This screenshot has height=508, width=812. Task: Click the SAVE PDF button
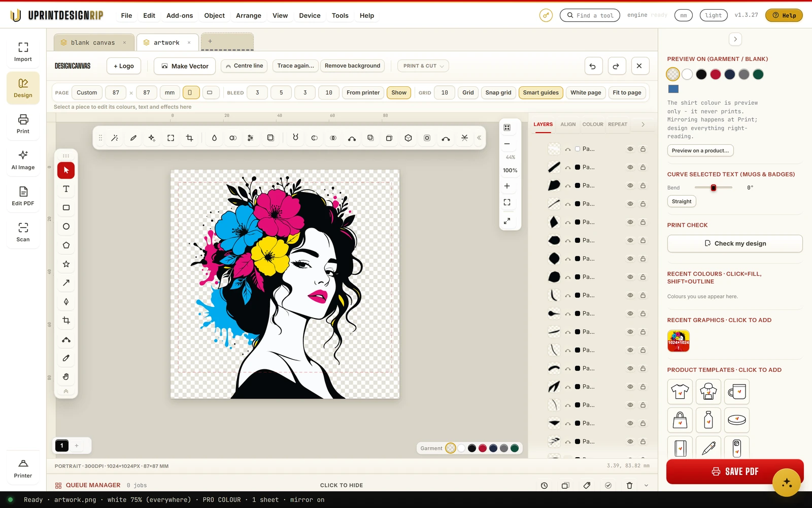pyautogui.click(x=735, y=471)
